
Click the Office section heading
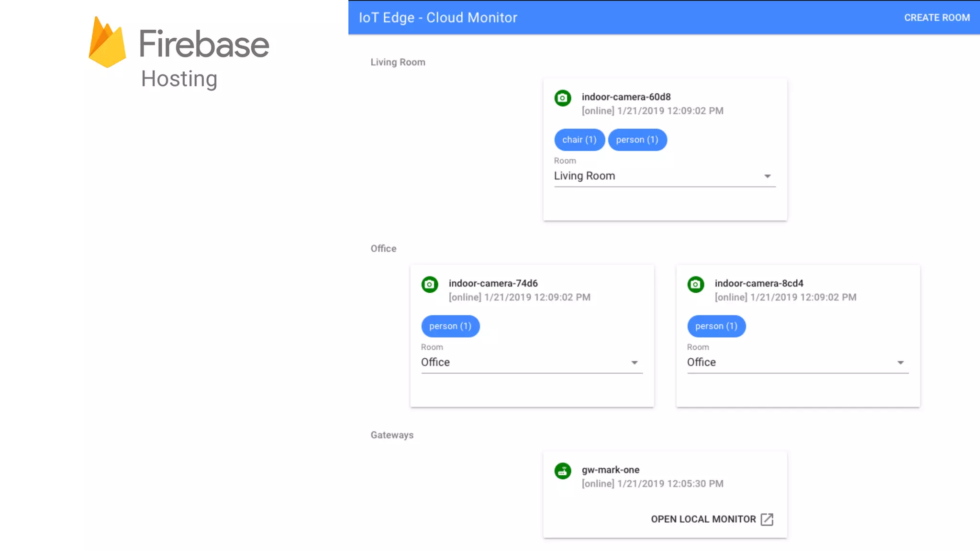pos(383,249)
